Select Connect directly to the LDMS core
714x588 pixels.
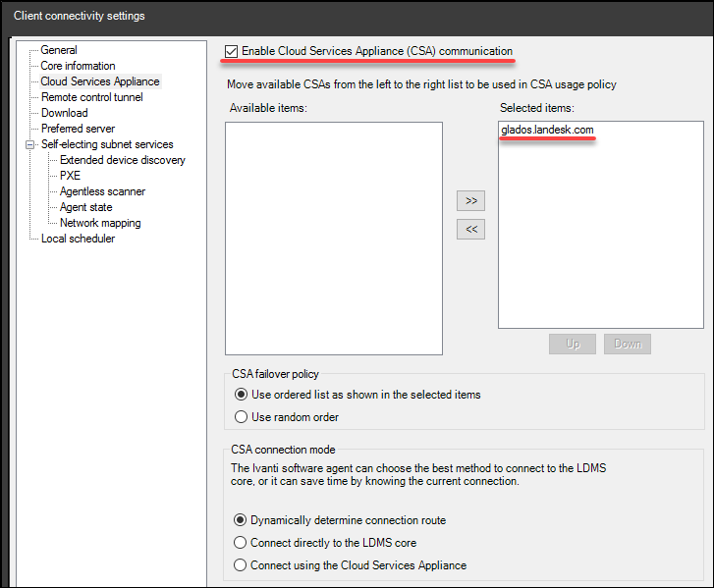click(x=241, y=543)
